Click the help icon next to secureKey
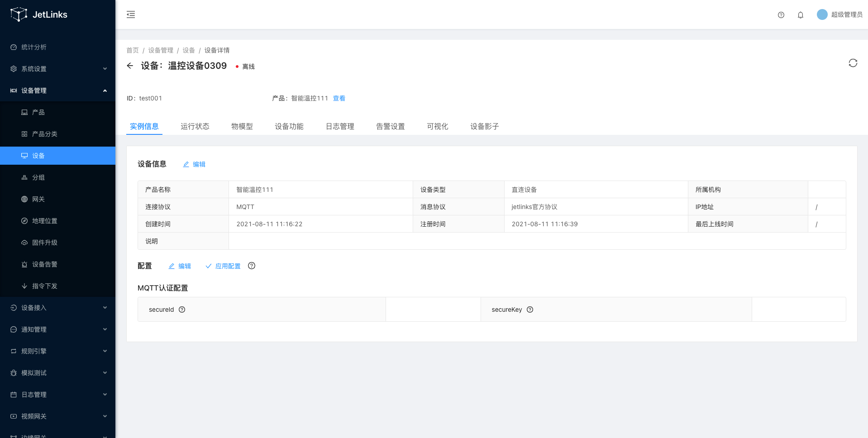868x438 pixels. [x=530, y=309]
